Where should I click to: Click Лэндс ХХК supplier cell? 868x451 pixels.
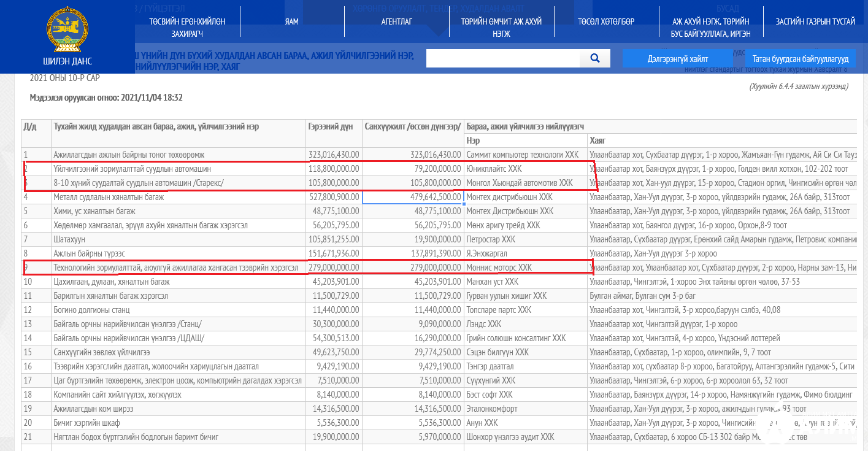(525, 324)
